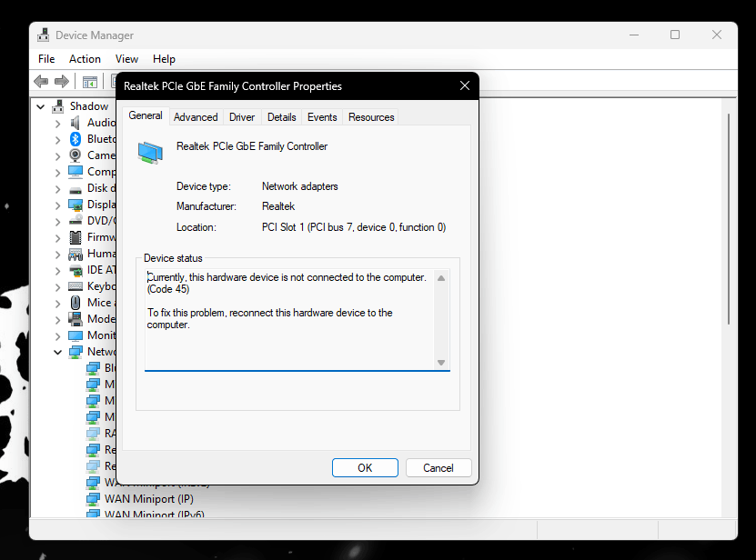Switch to the Events tab

click(322, 116)
